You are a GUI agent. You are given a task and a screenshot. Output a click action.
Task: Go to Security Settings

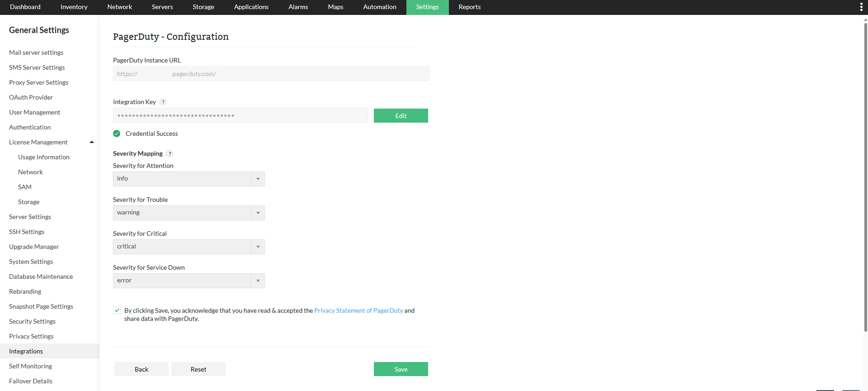33,321
